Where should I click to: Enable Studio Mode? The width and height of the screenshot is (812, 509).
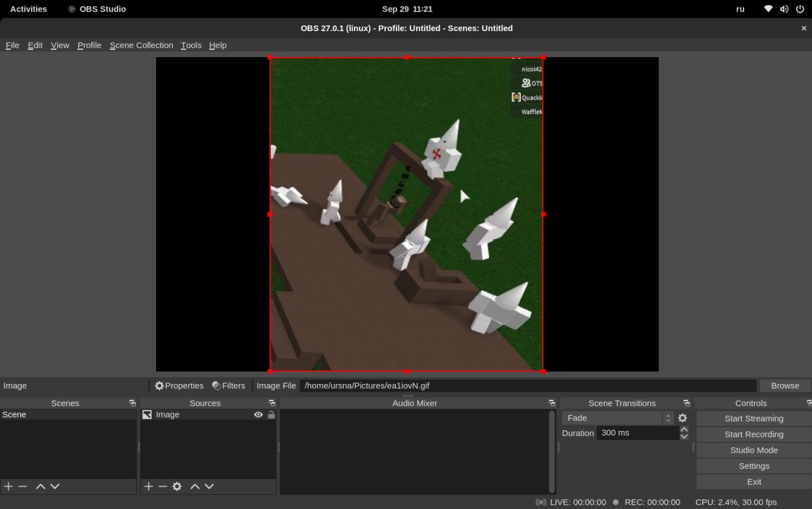pyautogui.click(x=754, y=450)
